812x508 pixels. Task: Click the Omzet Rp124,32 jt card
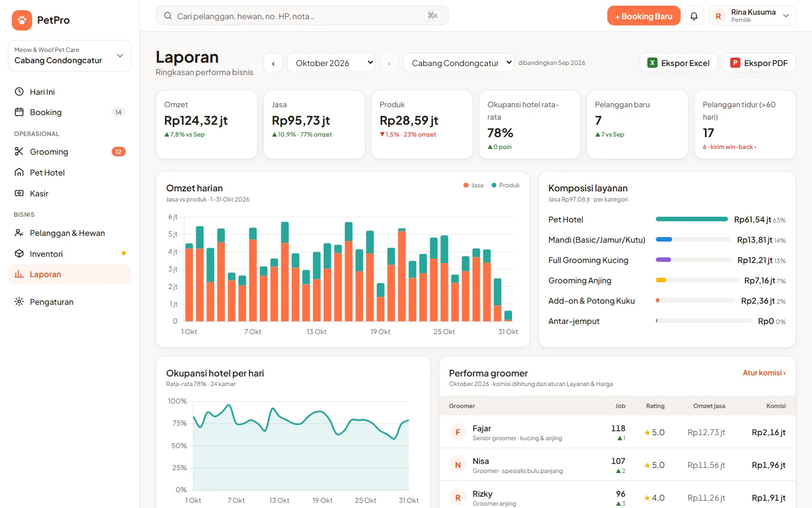click(206, 124)
